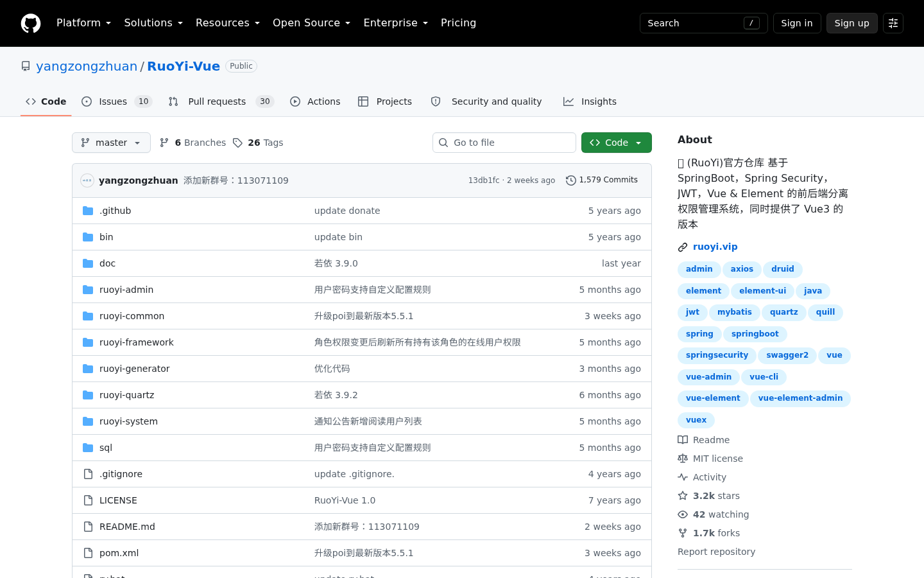
Task: Click the README.md file icon
Action: 88,527
